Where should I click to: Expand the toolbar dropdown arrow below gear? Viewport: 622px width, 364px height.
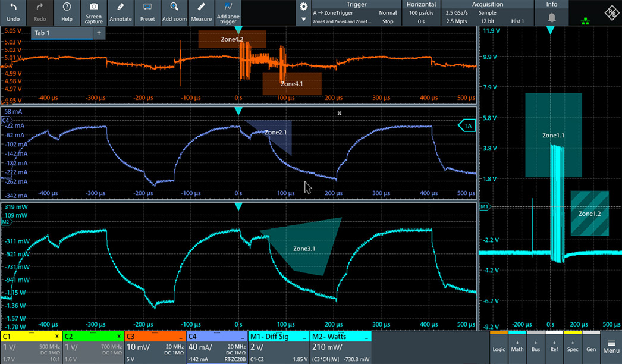tap(304, 19)
